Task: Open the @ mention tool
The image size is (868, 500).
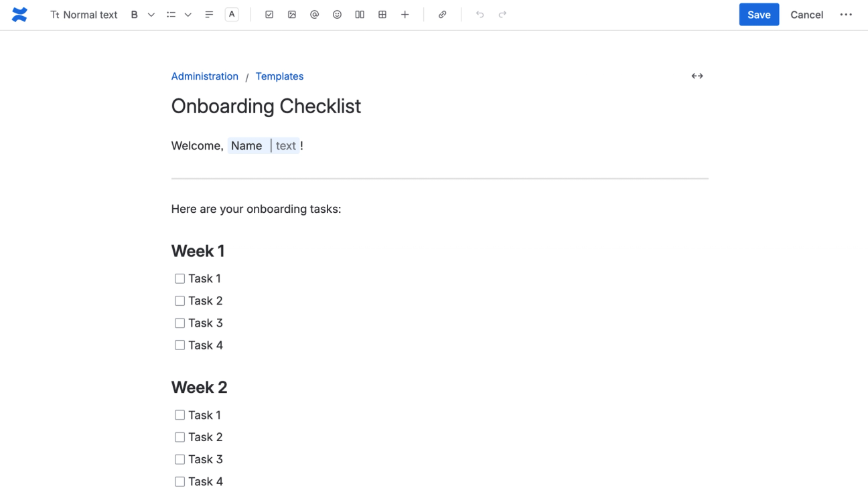Action: coord(315,14)
